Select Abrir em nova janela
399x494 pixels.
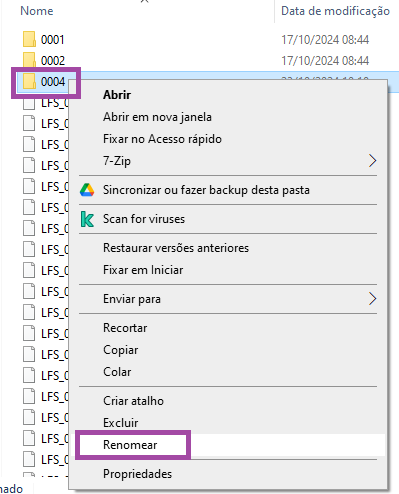(x=157, y=117)
